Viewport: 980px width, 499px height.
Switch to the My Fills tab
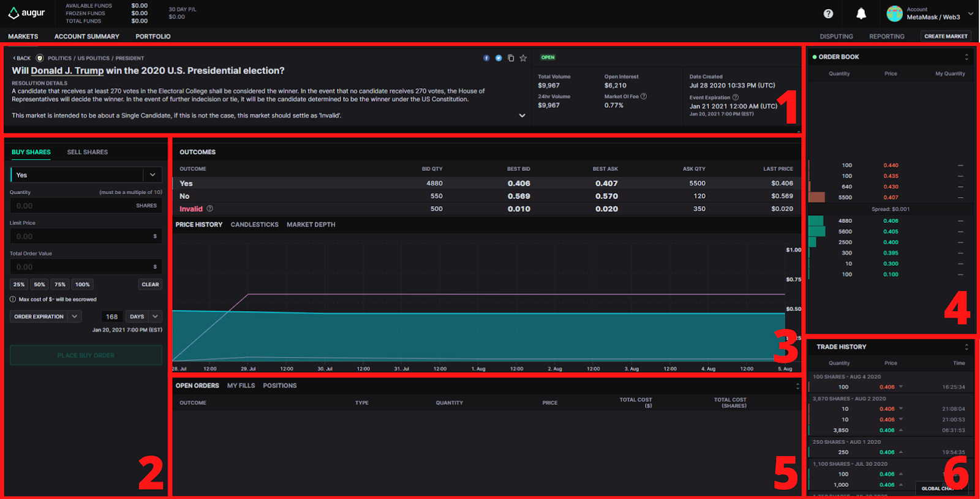coord(241,386)
